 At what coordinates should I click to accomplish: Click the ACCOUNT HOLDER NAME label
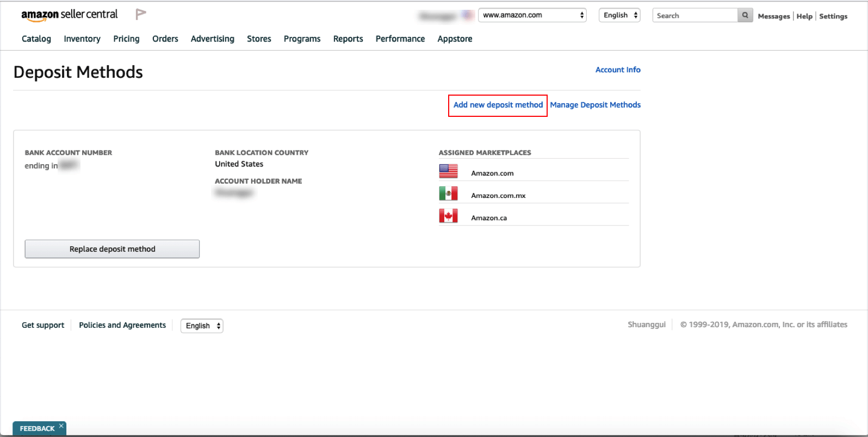tap(258, 181)
